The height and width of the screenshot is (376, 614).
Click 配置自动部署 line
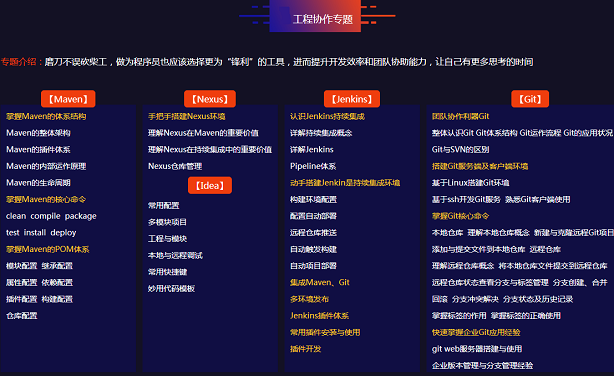coord(313,216)
